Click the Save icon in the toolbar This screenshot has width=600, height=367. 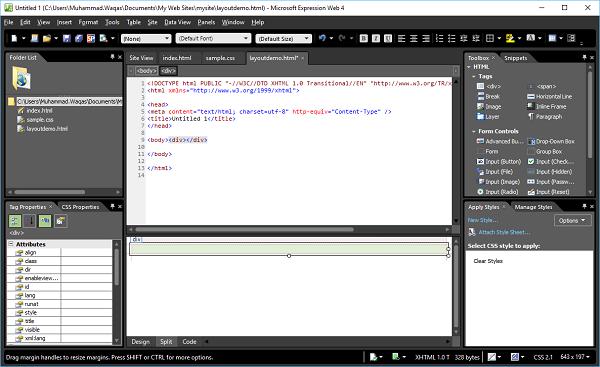pos(67,38)
